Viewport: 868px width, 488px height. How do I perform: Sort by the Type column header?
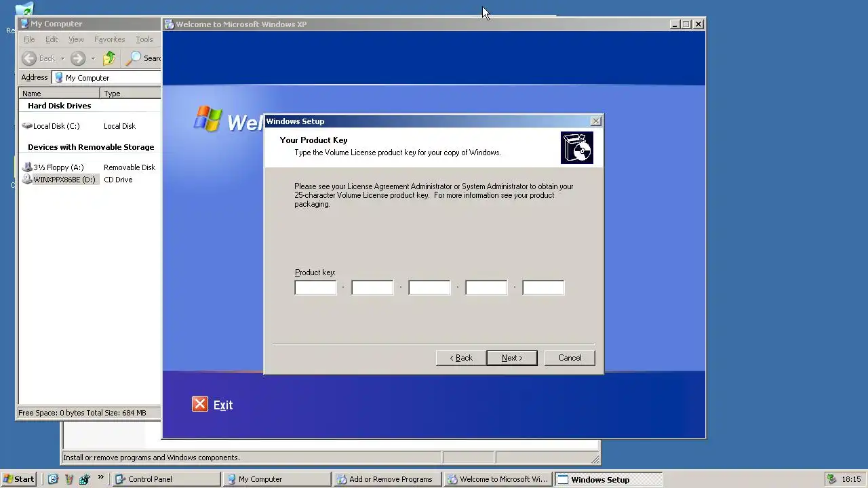[x=131, y=94]
